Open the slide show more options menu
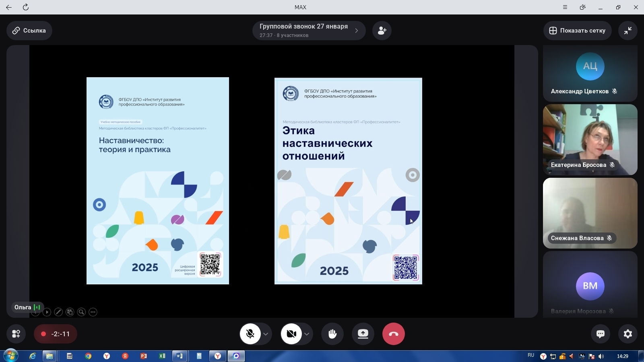This screenshot has height=362, width=644. (x=93, y=312)
